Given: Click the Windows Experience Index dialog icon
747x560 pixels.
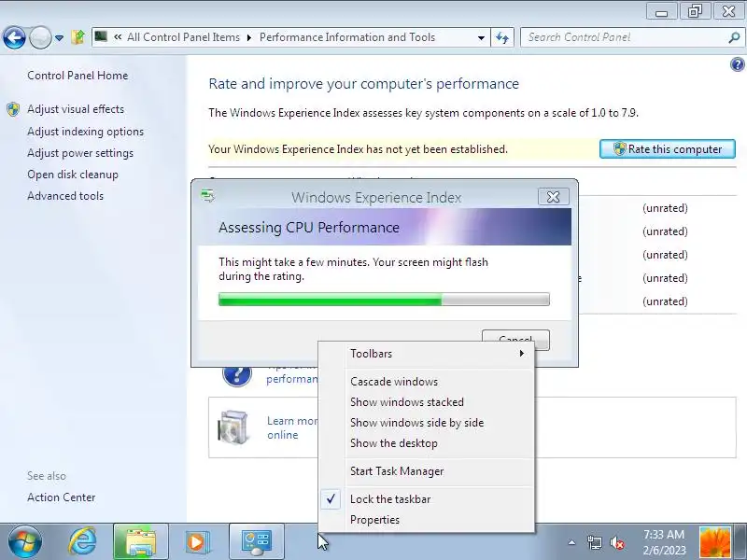Looking at the screenshot, I should (207, 196).
